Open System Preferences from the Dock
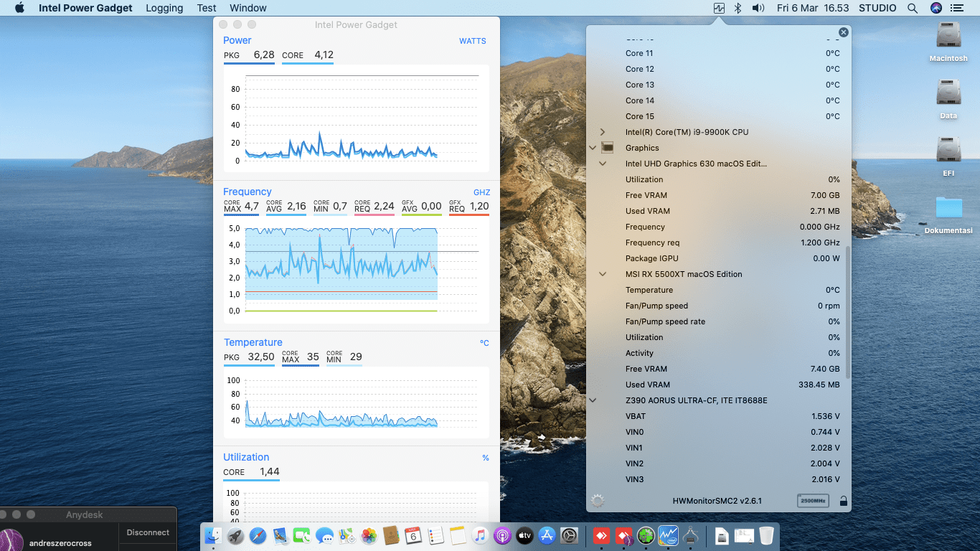Screen dimensions: 980x551 pos(569,535)
